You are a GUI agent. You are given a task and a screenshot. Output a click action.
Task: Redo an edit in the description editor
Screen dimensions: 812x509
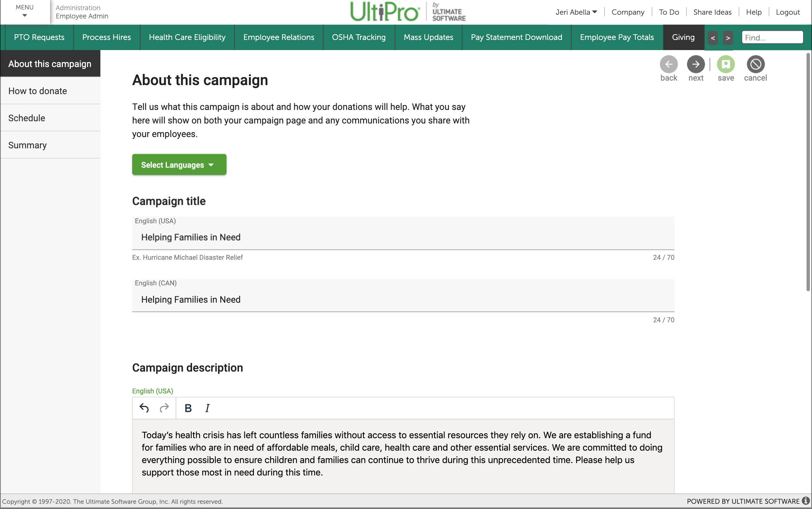(164, 408)
